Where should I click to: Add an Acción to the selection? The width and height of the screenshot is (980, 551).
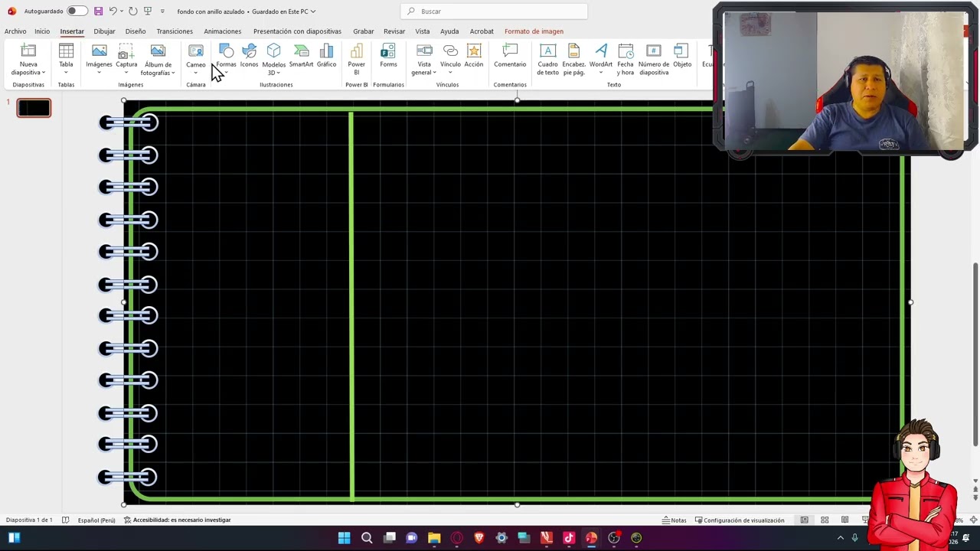point(474,56)
